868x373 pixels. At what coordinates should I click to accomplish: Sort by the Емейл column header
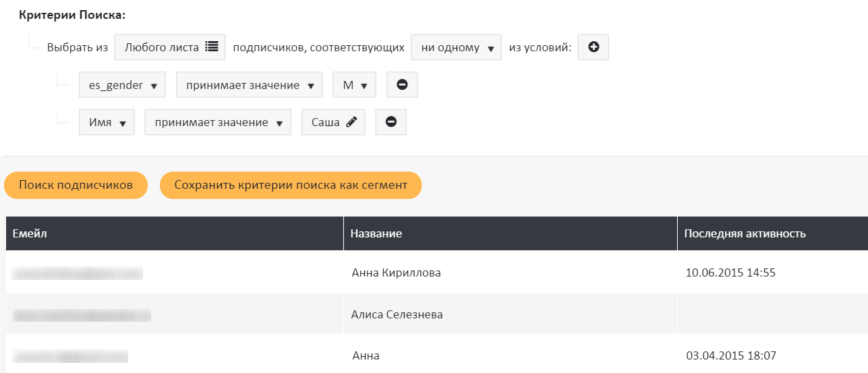[30, 233]
